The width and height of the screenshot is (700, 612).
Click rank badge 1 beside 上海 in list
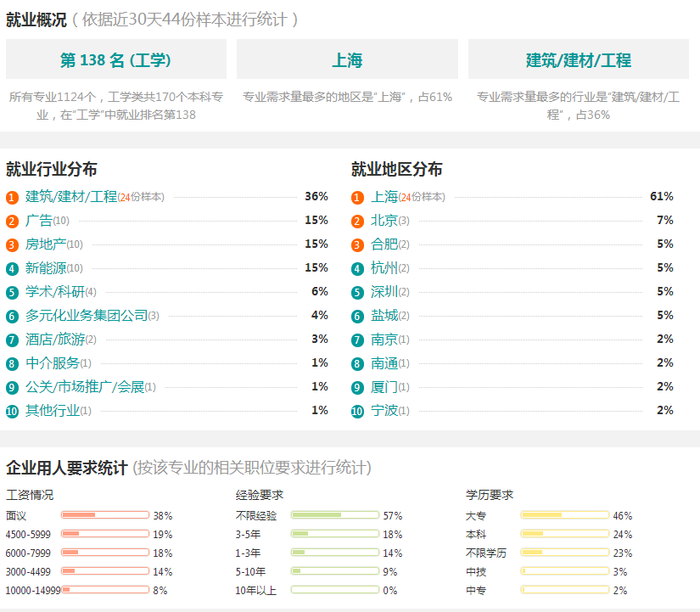[357, 198]
